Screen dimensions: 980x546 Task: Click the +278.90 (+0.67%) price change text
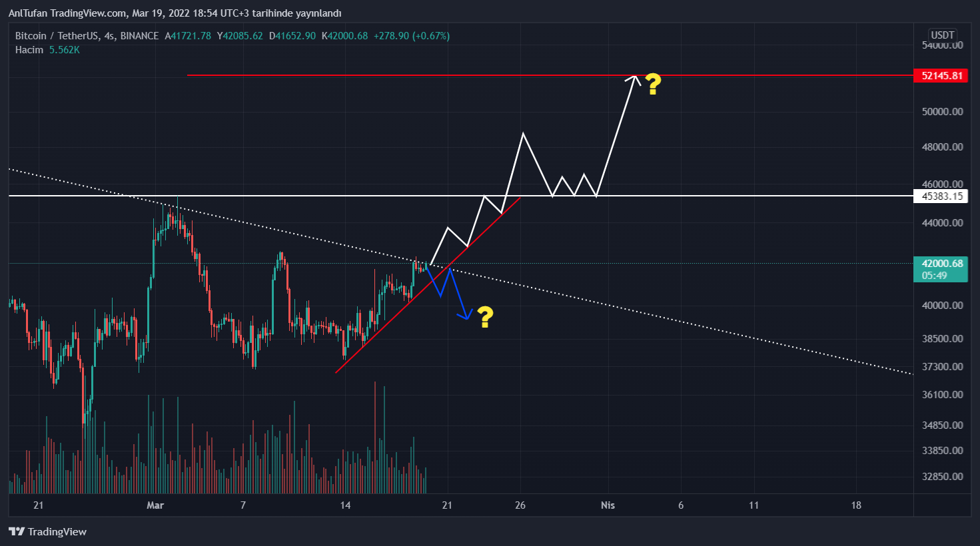point(411,36)
